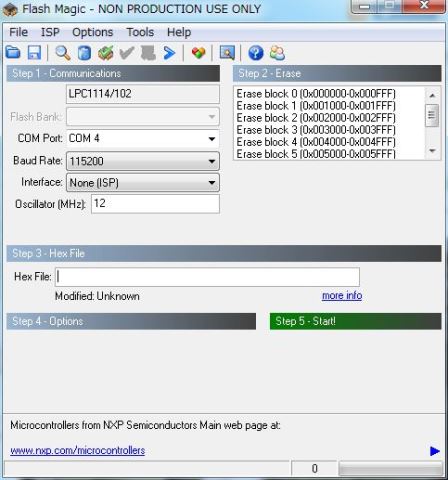448x480 pixels.
Task: Click the Flash Magic app icon in title bar
Action: (x=10, y=9)
